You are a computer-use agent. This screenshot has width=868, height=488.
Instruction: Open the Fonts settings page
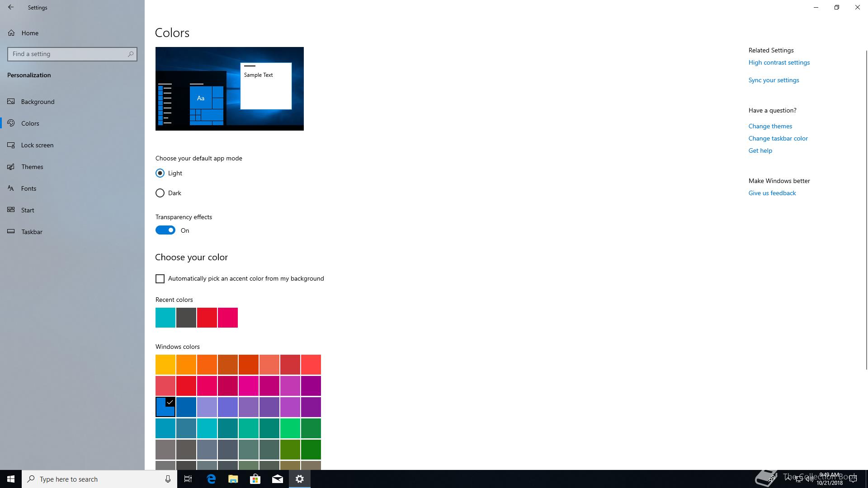[x=72, y=188]
